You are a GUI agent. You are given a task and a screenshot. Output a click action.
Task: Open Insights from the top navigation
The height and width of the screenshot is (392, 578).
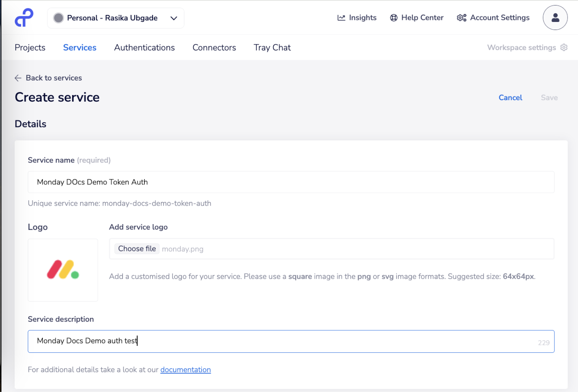pyautogui.click(x=356, y=17)
